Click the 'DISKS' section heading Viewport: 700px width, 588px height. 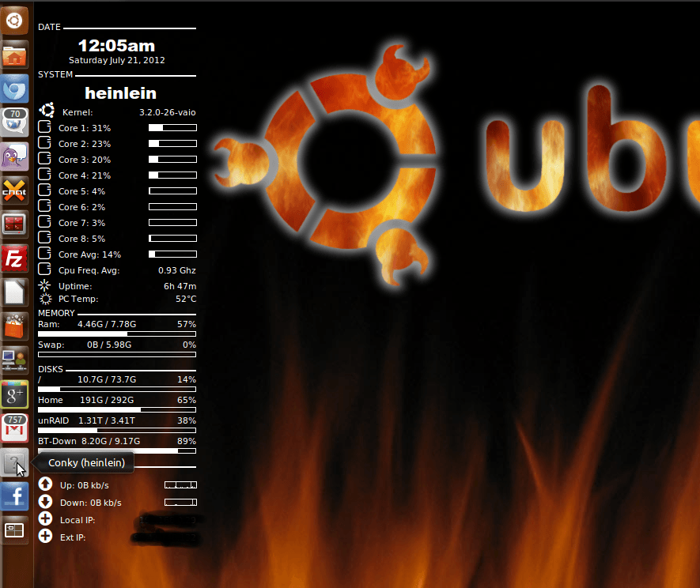51,369
